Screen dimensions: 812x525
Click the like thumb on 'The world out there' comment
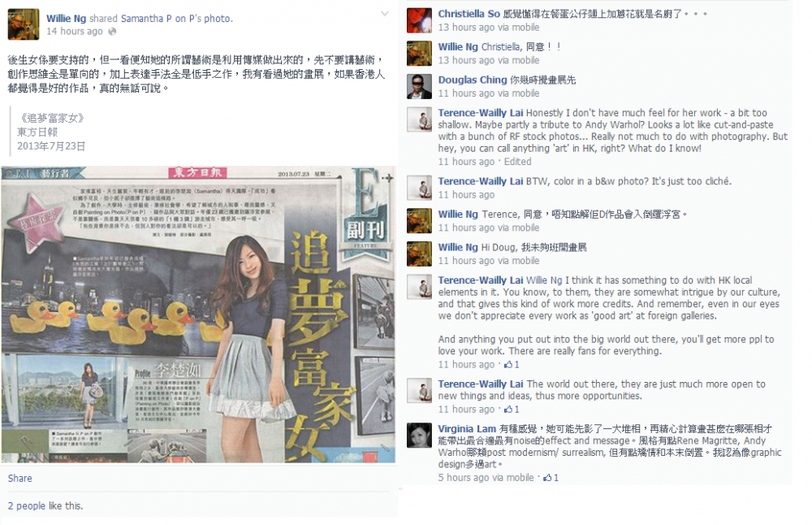(x=508, y=410)
